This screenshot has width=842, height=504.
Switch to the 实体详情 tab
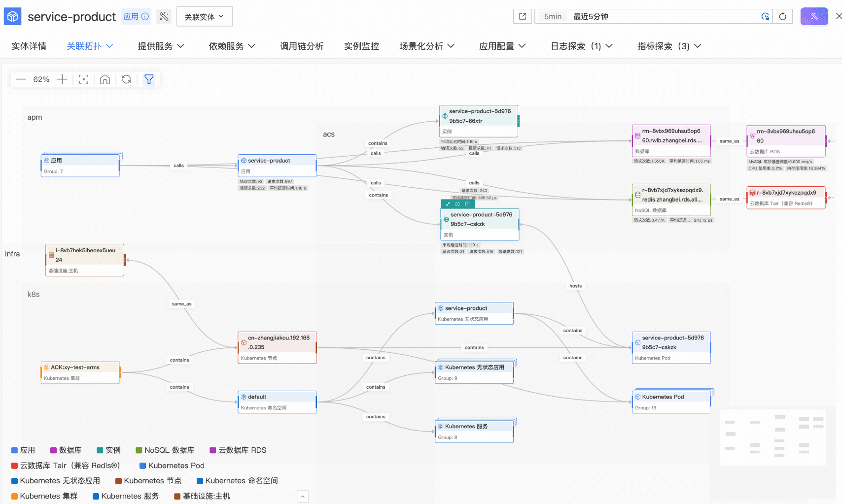[x=29, y=46]
